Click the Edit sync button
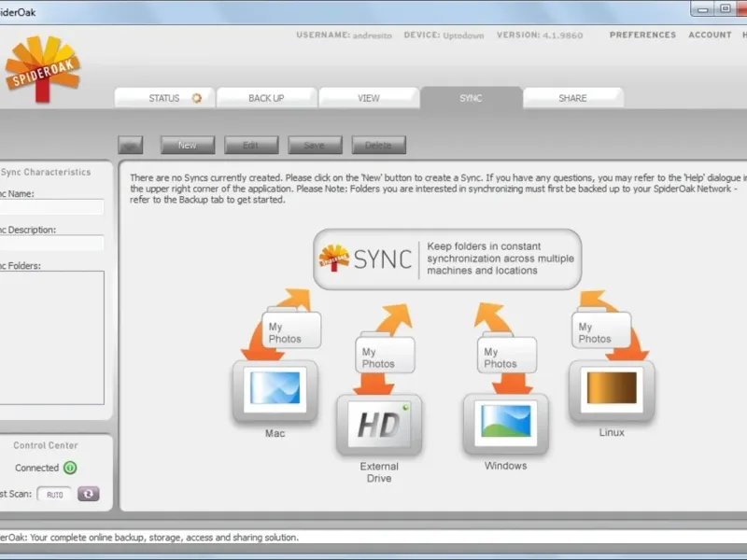Screen dimensions: 747x560 [x=251, y=146]
